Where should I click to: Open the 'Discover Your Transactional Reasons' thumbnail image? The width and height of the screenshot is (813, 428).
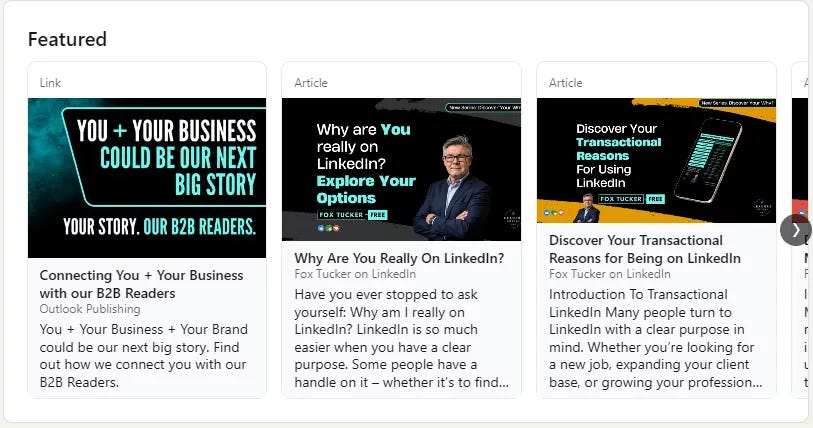(656, 160)
